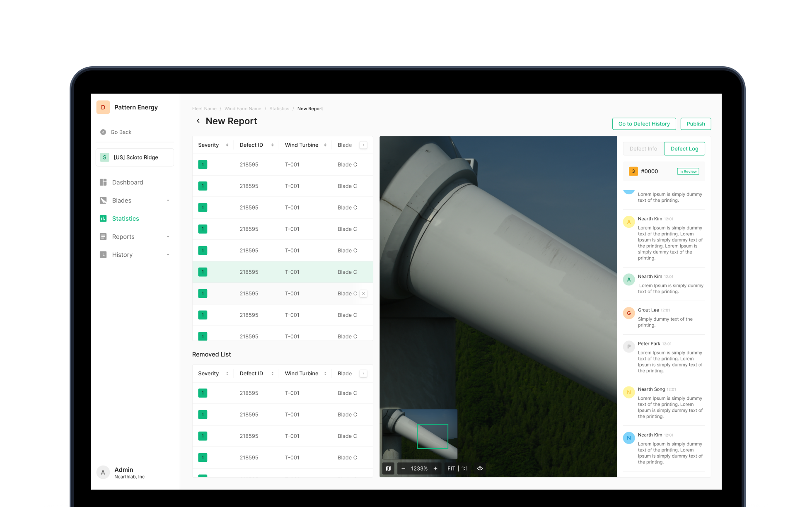The height and width of the screenshot is (507, 812).
Task: Click the minimap thumbnail preview
Action: (x=419, y=434)
